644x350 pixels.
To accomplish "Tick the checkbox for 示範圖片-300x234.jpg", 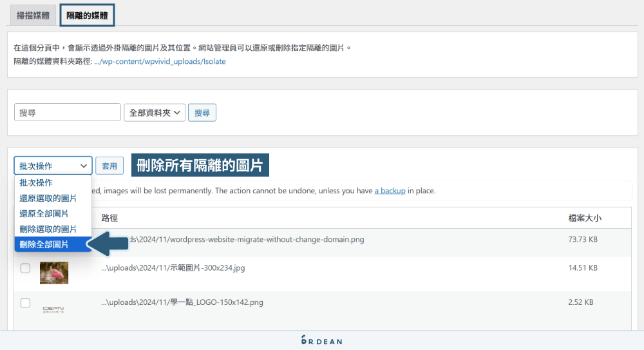I will pyautogui.click(x=26, y=268).
